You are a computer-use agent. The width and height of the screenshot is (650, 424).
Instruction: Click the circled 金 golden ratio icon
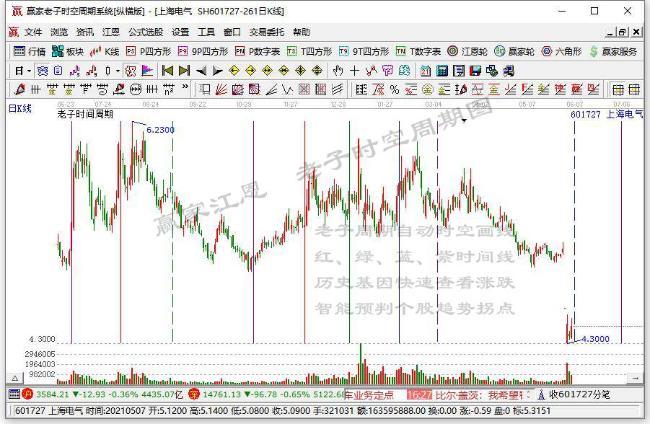(x=427, y=89)
